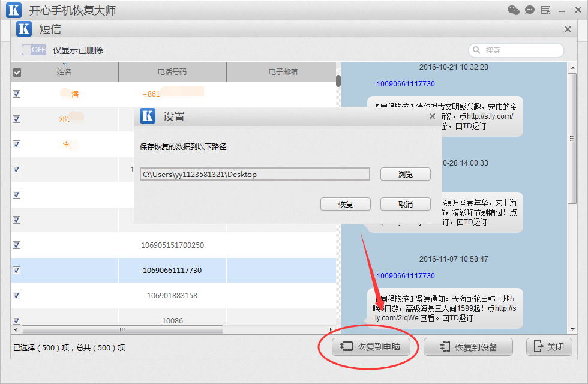Image resolution: width=588 pixels, height=384 pixels.
Task: Toggle 仅显示已删除 switch
Action: tap(34, 49)
